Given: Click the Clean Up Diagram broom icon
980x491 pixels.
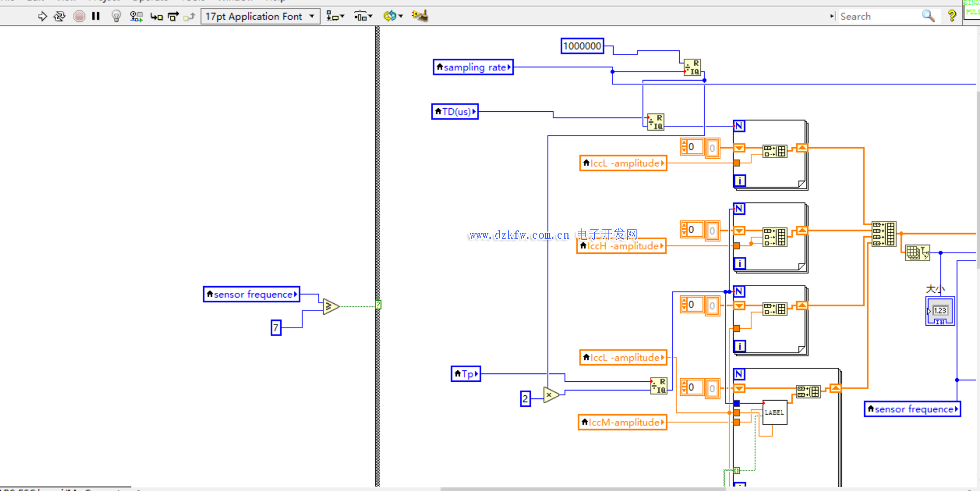Looking at the screenshot, I should click(x=419, y=16).
